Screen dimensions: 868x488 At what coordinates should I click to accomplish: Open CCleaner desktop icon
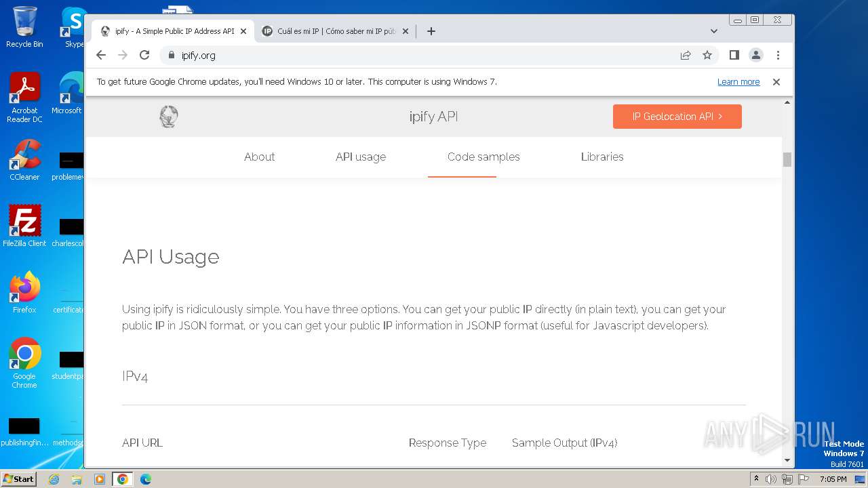point(24,160)
